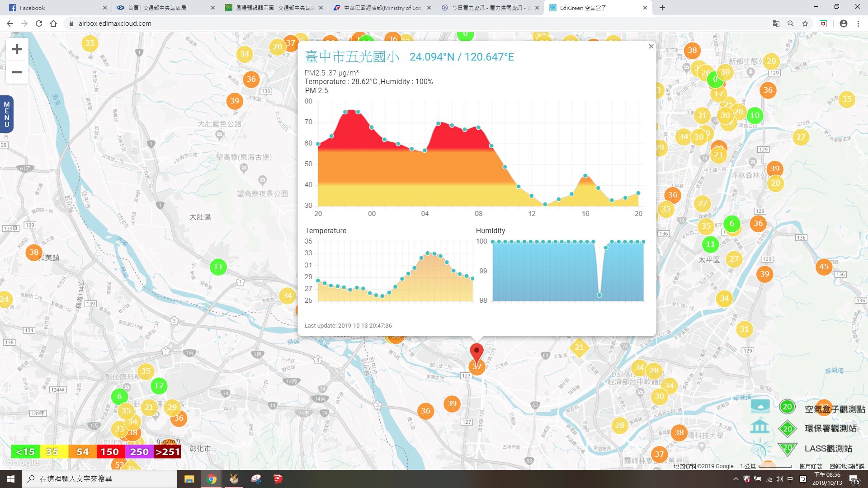Open taskbar clock 下午 08:56
The width and height of the screenshot is (868, 488).
(x=827, y=479)
